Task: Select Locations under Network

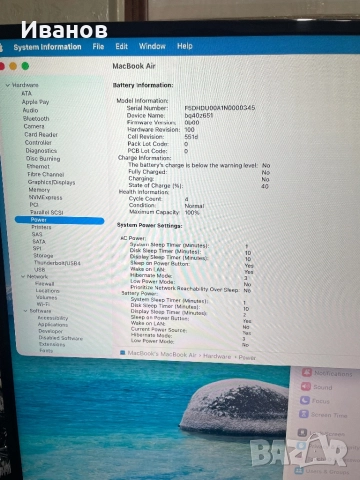Action: pyautogui.click(x=48, y=291)
